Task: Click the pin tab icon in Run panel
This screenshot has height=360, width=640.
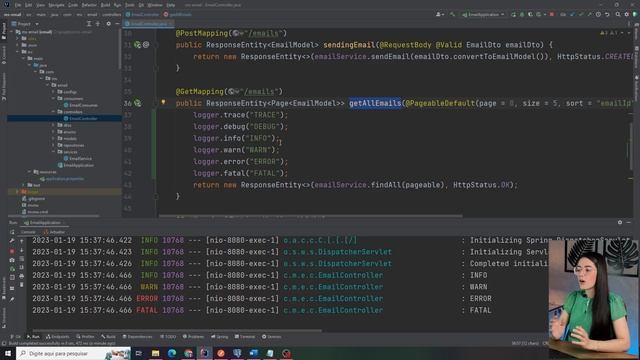Action: point(12,299)
